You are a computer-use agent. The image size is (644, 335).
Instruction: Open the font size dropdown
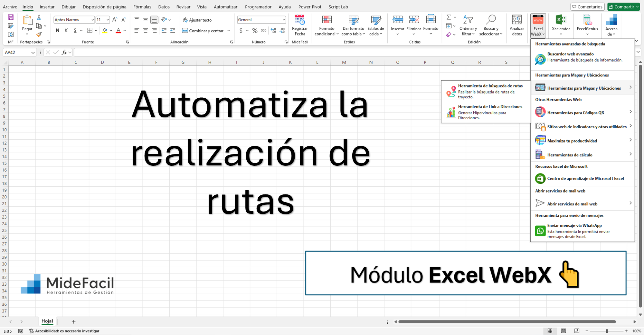(x=108, y=20)
